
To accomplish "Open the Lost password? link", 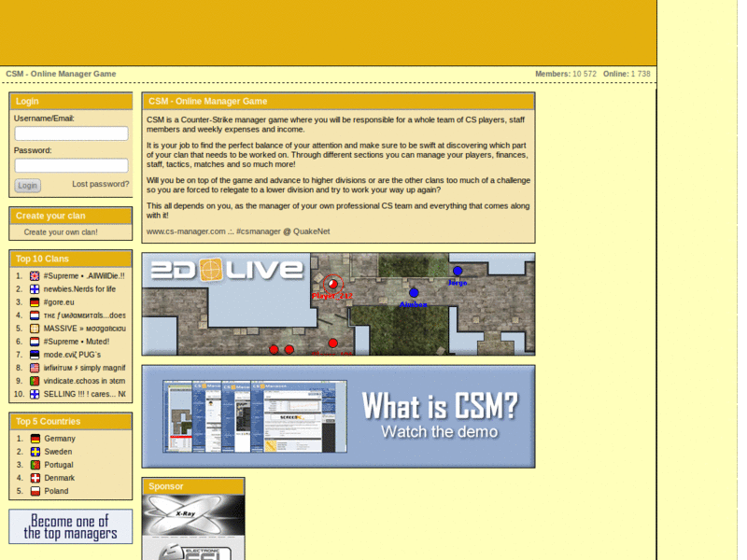I will pos(101,184).
